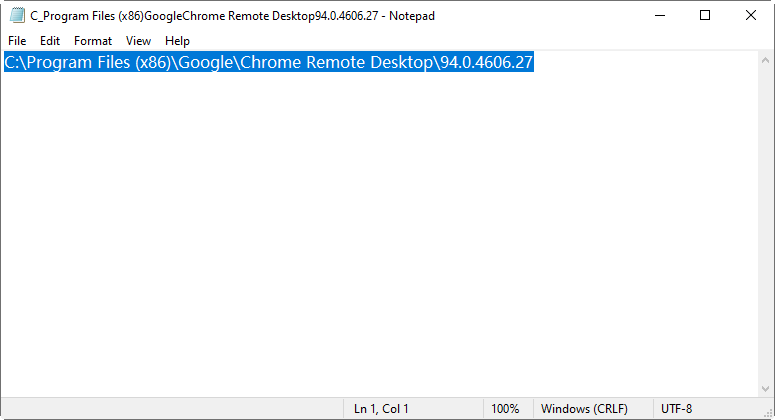Expand the Format menu
The height and width of the screenshot is (420, 775).
pos(93,41)
